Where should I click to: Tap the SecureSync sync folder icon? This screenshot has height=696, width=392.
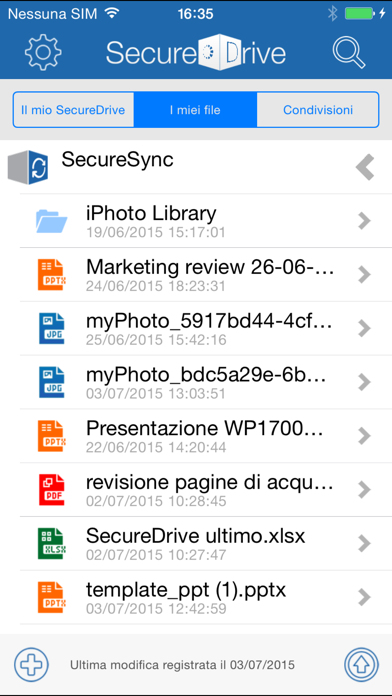tap(28, 167)
